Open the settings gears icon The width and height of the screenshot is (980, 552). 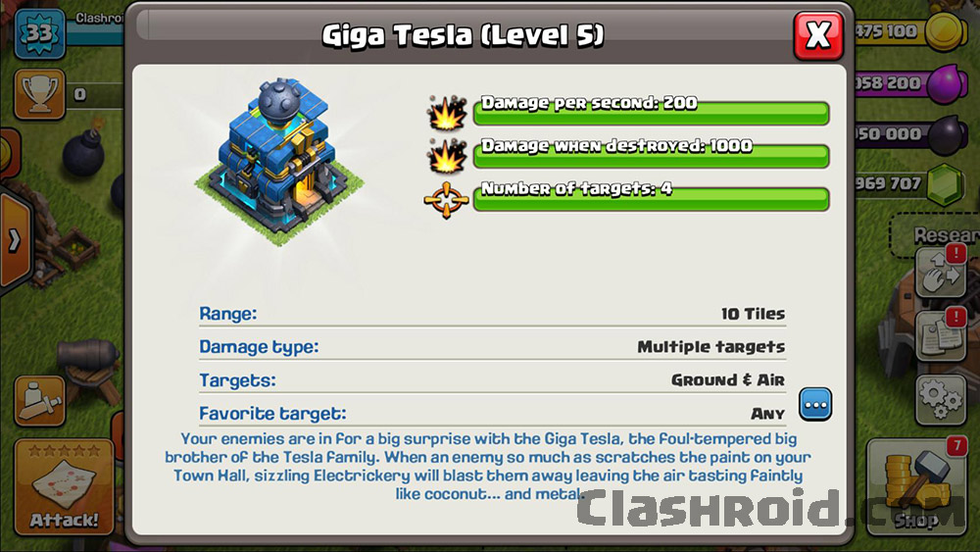(x=941, y=400)
